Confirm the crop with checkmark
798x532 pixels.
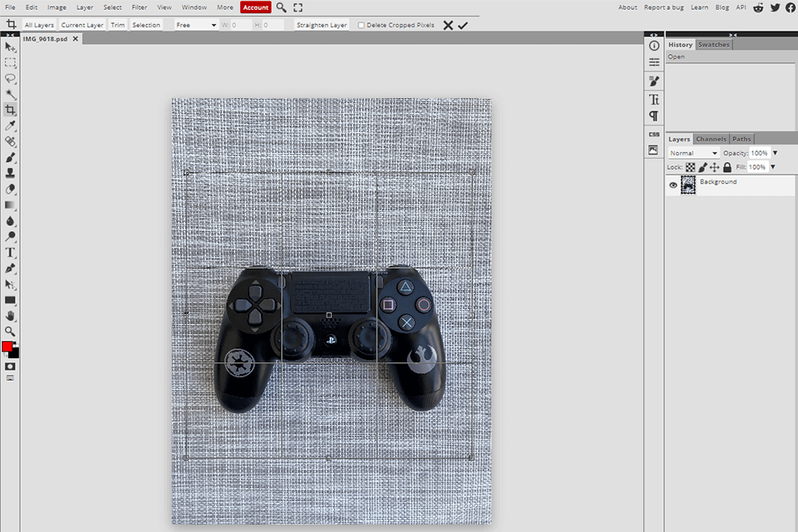click(463, 26)
